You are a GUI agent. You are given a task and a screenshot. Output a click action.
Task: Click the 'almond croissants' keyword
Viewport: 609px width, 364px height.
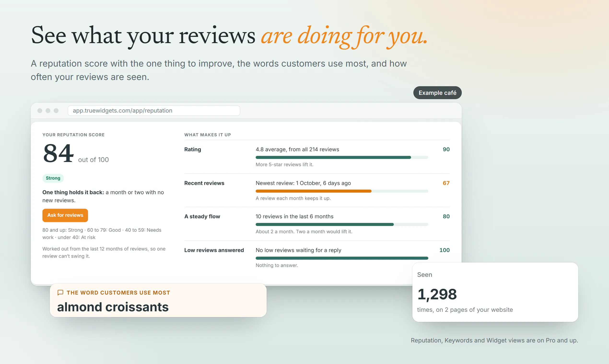(x=113, y=307)
